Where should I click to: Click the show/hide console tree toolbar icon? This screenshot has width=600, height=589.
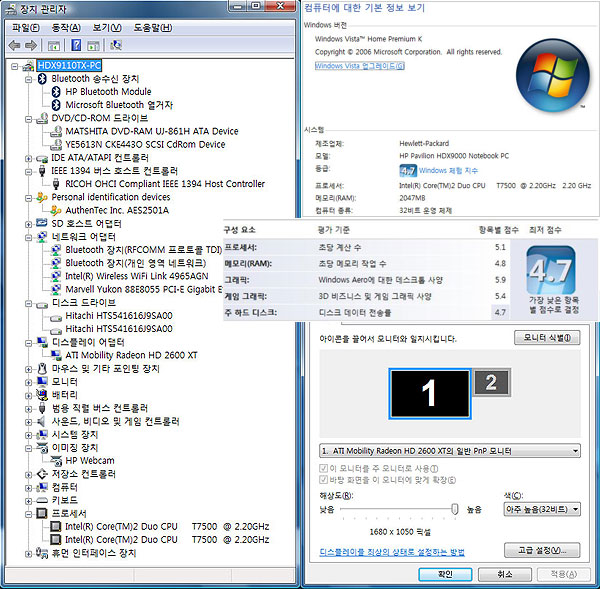point(54,46)
